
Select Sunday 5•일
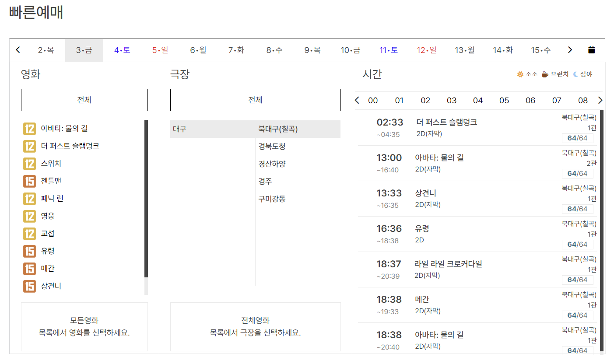pos(160,50)
